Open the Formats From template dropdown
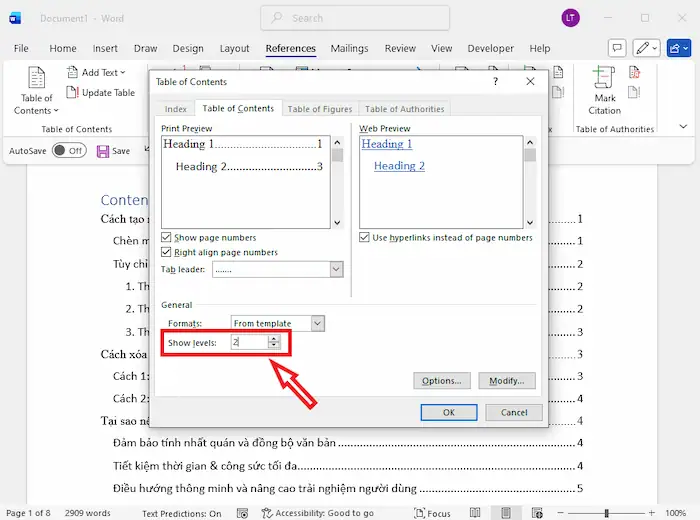 point(317,324)
